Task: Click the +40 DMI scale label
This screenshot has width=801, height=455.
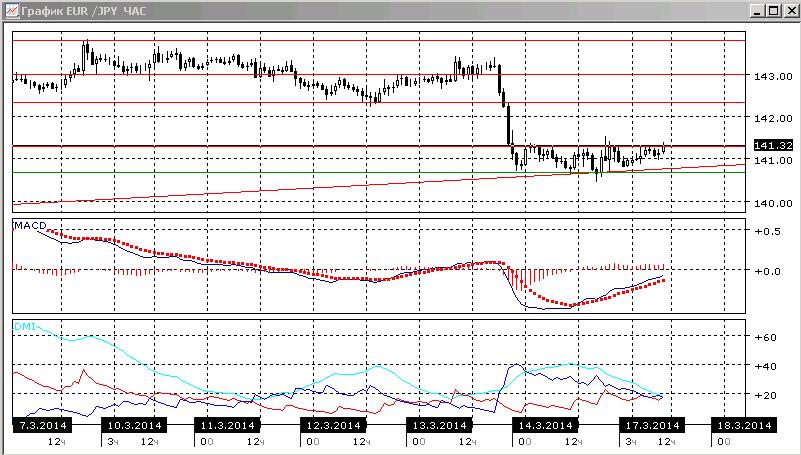Action: (x=766, y=367)
